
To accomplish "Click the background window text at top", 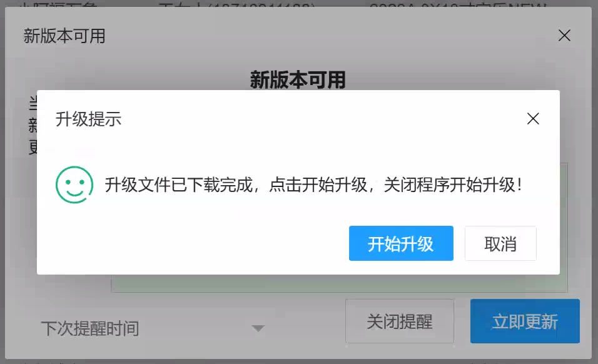I will [x=282, y=4].
